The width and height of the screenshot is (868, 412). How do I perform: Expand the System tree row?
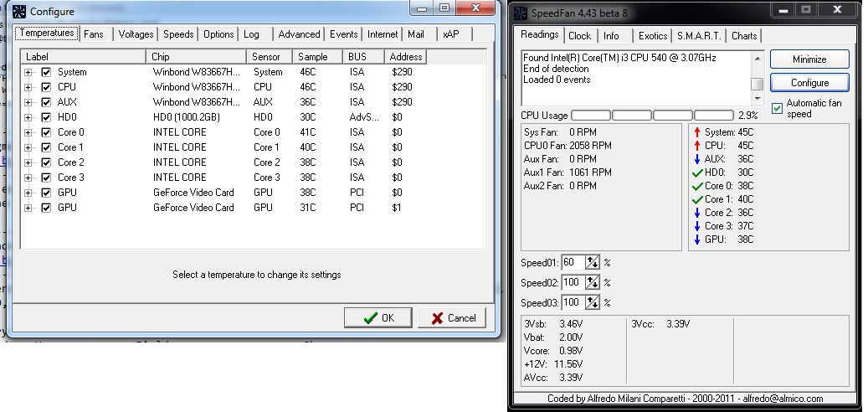coord(28,72)
